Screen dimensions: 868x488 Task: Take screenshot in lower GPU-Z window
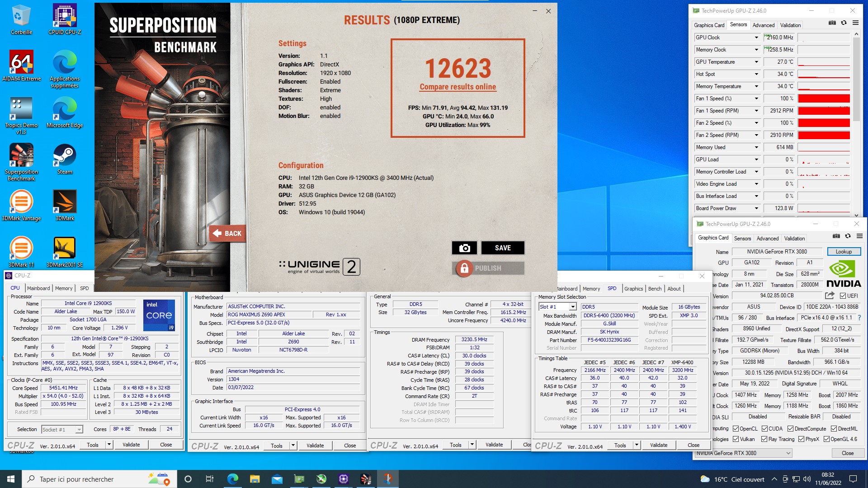tap(836, 236)
